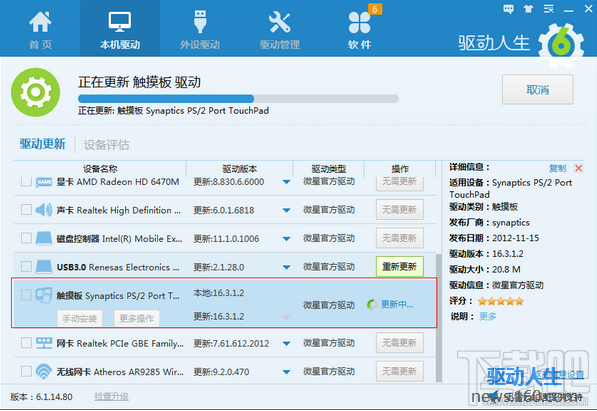
Task: Tick the USB3.0 Renesas Electronics checkbox
Action: coord(26,266)
